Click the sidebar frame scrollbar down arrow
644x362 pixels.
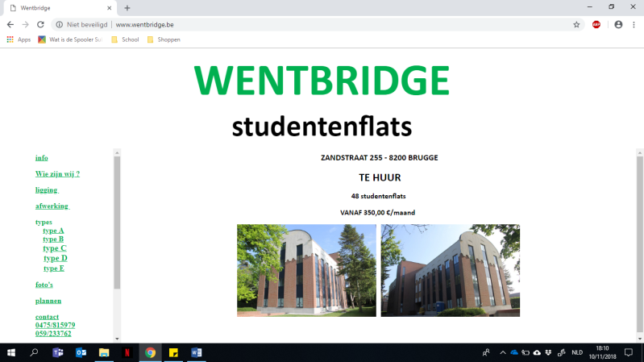(117, 339)
